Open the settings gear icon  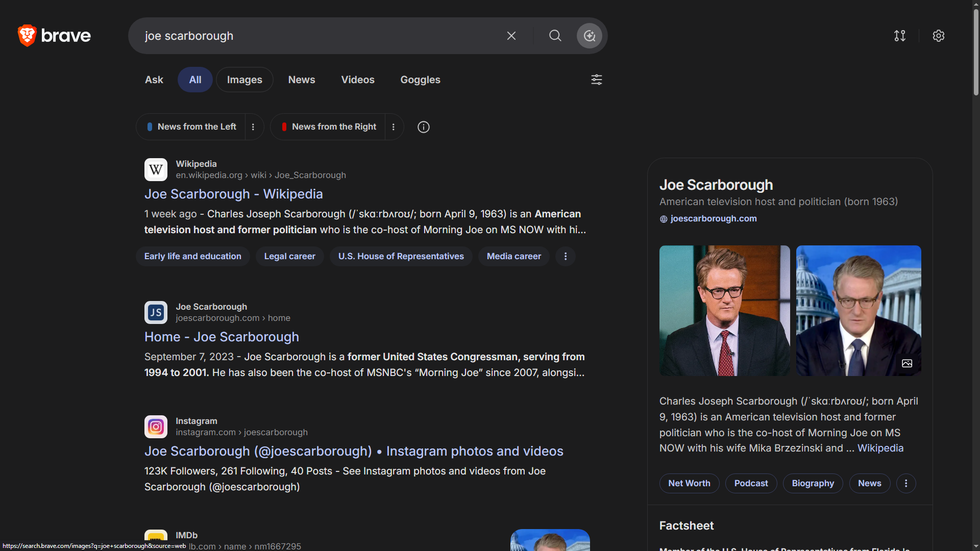pyautogui.click(x=938, y=36)
